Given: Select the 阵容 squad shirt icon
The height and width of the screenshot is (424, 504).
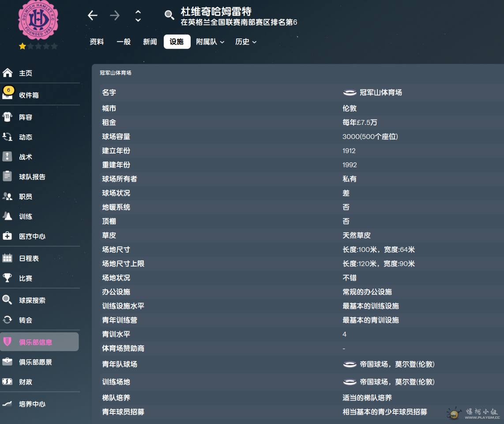Looking at the screenshot, I should point(8,117).
